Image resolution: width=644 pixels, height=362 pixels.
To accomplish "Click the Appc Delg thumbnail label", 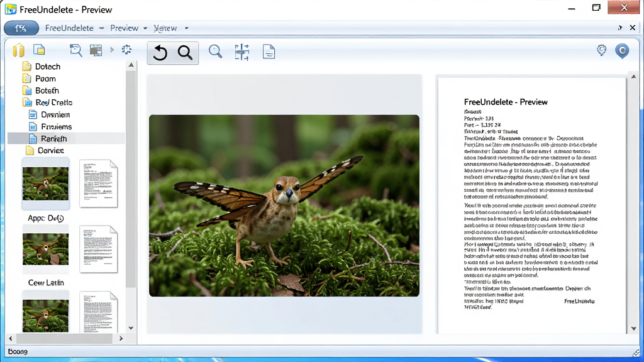I will (x=45, y=218).
